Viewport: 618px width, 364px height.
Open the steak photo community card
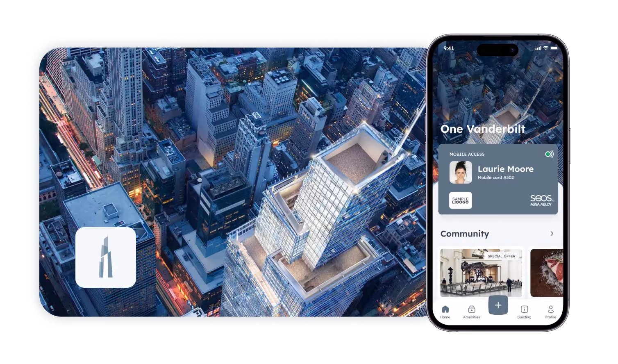(547, 273)
